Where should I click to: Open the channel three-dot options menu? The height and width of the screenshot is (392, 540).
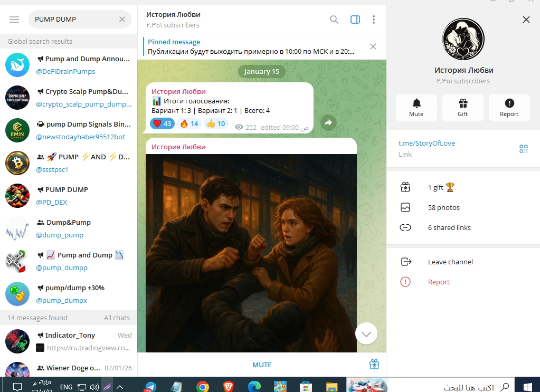click(374, 20)
